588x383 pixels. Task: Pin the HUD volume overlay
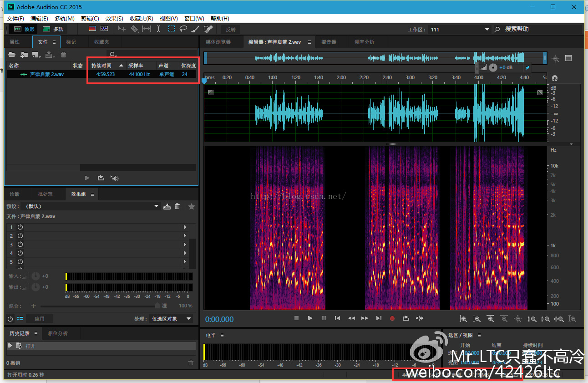527,67
